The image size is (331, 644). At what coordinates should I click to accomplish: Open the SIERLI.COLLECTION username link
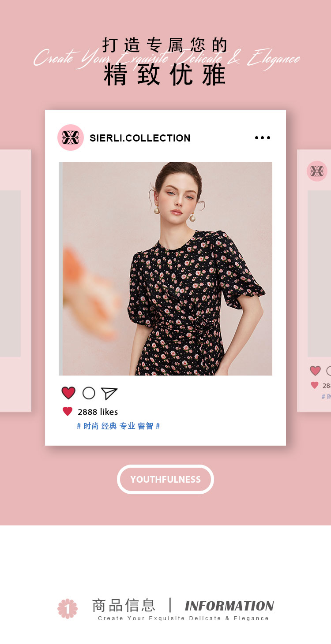(x=140, y=138)
